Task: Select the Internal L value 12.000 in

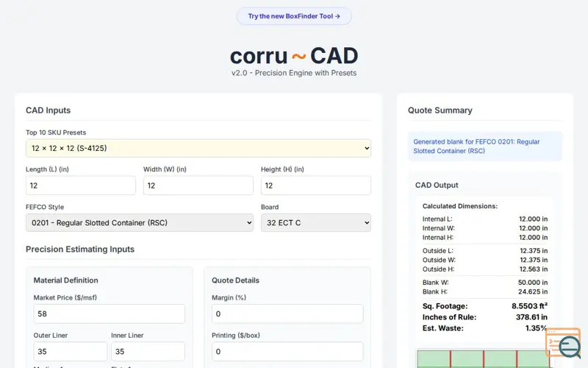Action: click(534, 219)
